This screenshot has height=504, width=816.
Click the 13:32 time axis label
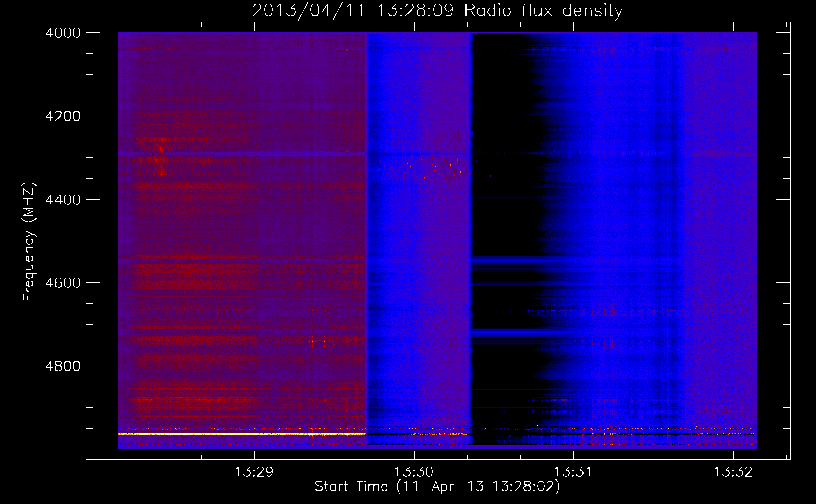click(733, 472)
